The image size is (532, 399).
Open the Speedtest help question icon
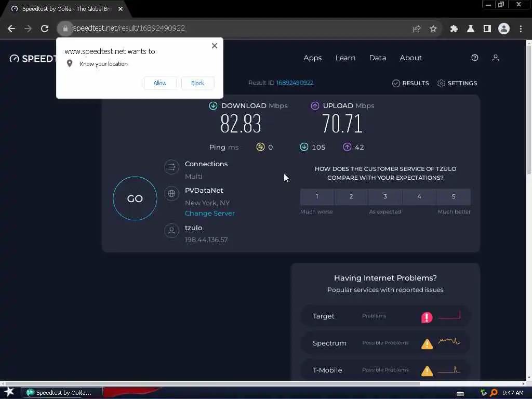pos(475,58)
